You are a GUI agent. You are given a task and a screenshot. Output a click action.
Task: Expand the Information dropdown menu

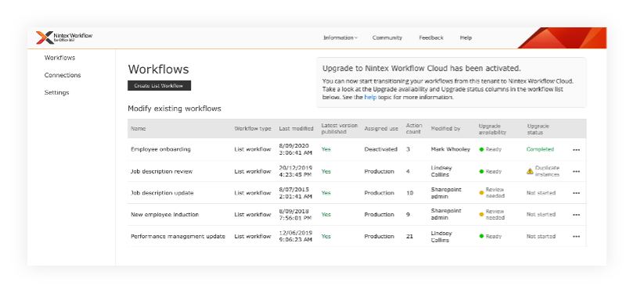[340, 38]
